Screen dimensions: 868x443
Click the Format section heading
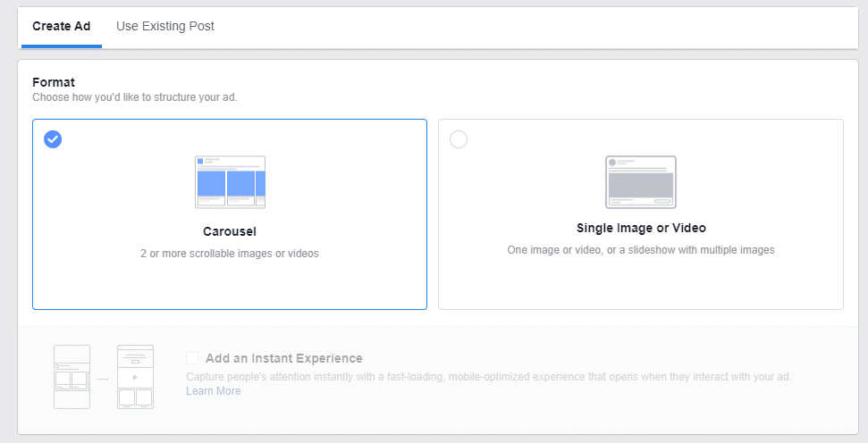coord(54,82)
